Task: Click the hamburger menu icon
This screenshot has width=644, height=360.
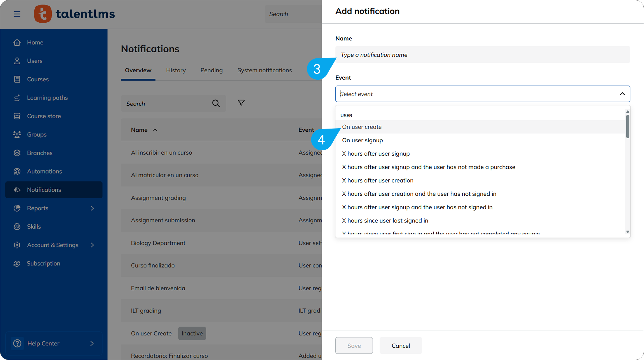Action: click(x=17, y=14)
